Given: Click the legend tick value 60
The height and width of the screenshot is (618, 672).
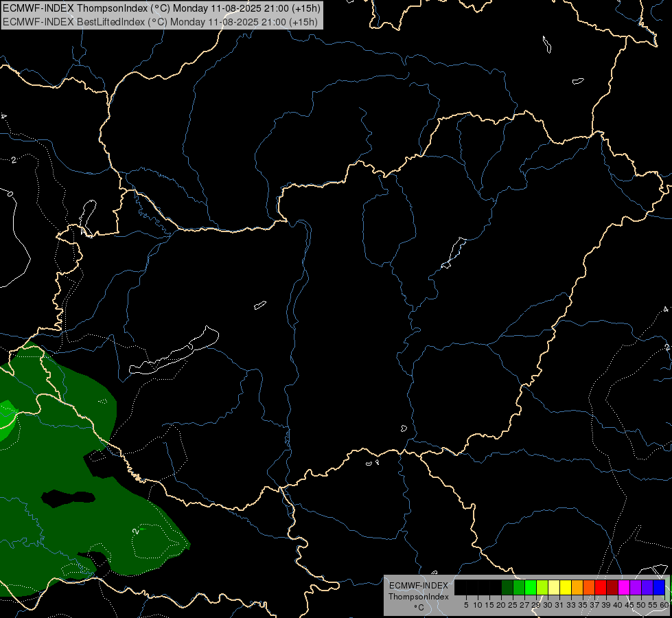Looking at the screenshot, I should pos(664,605).
